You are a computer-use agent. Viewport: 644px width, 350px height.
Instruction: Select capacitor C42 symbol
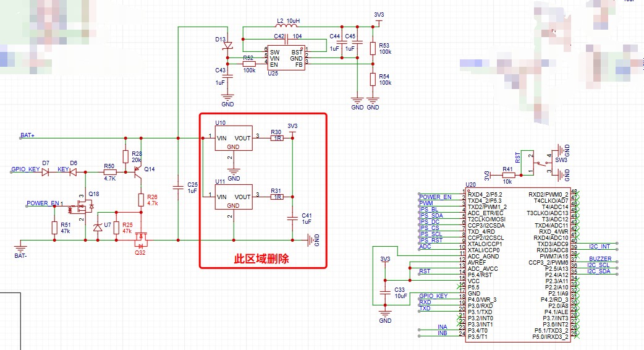tap(286, 39)
